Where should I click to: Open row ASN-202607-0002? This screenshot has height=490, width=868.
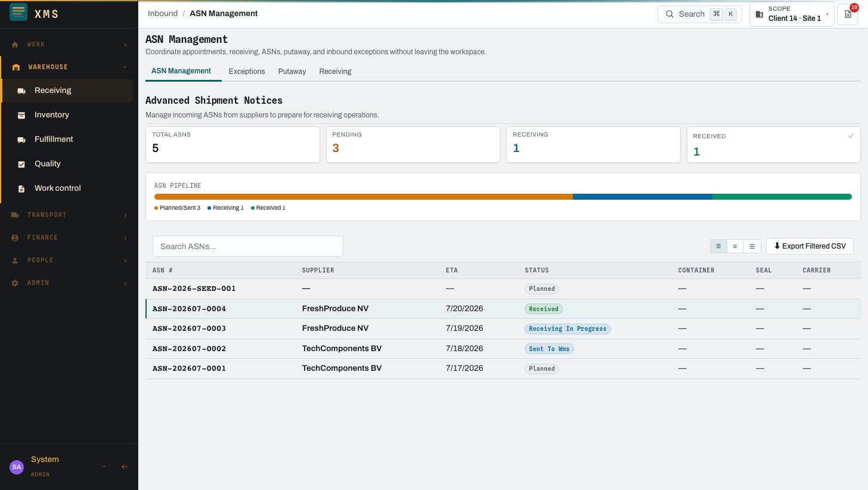503,349
